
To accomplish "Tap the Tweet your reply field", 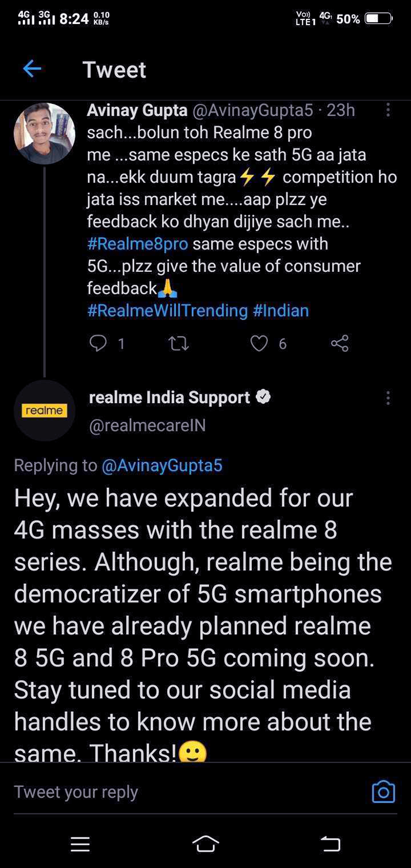I will tap(176, 792).
